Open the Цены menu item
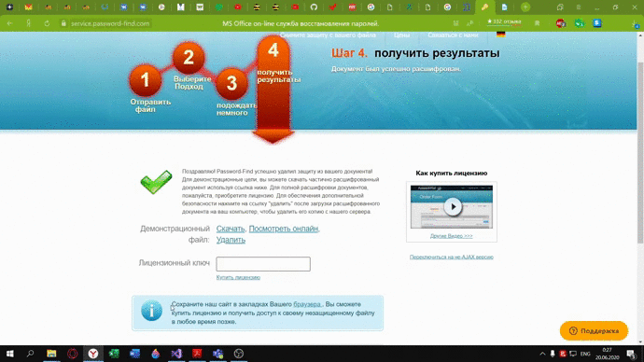Viewport: 644px width, 362px height. click(401, 35)
